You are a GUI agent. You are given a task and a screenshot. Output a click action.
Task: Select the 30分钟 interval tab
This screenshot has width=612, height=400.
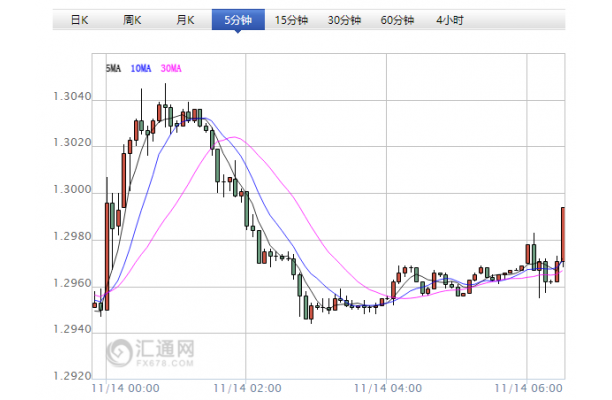point(346,19)
